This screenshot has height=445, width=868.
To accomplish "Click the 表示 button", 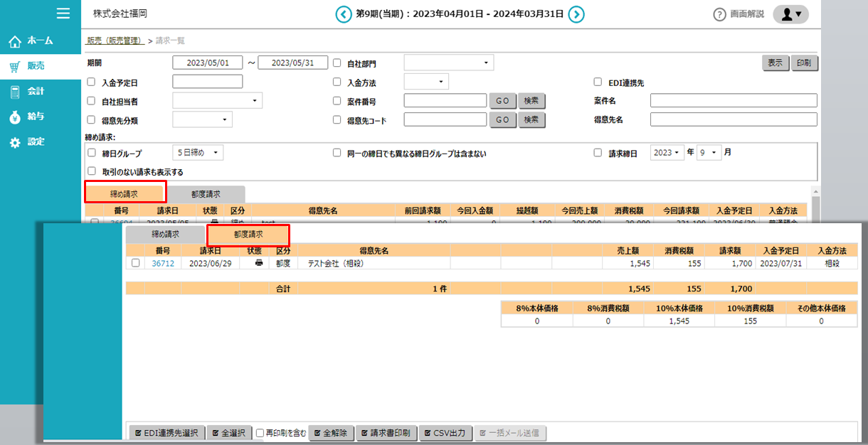I will (x=775, y=63).
